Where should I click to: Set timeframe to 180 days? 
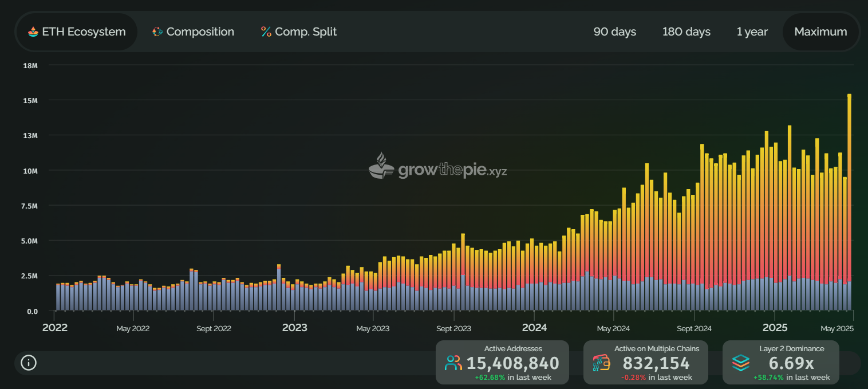click(686, 32)
